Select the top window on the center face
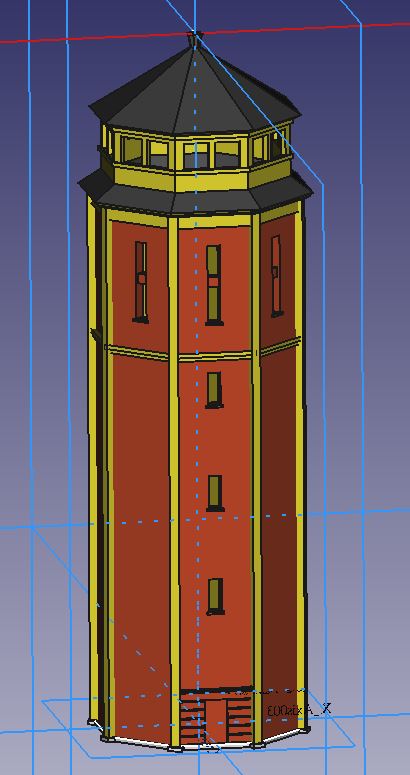The height and width of the screenshot is (775, 410). (213, 285)
